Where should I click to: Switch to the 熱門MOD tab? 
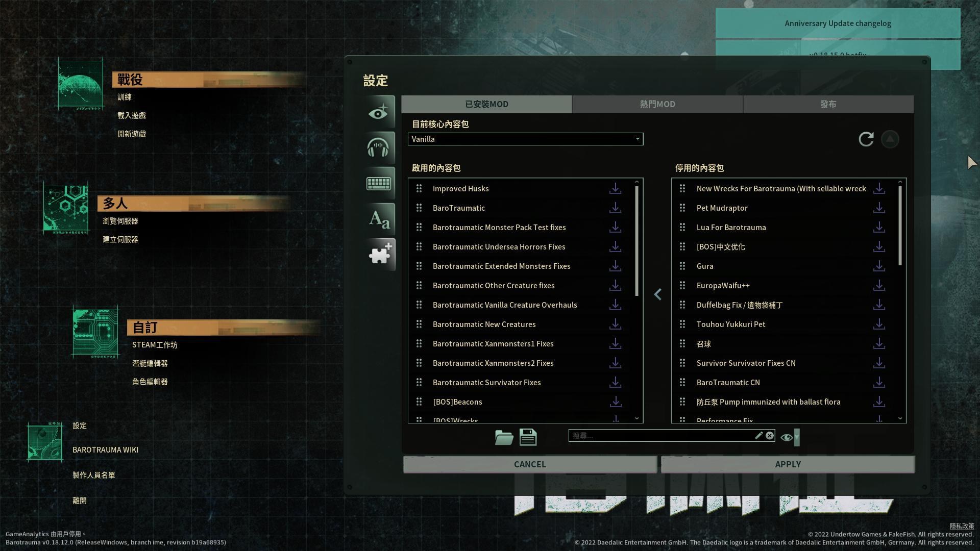[657, 104]
